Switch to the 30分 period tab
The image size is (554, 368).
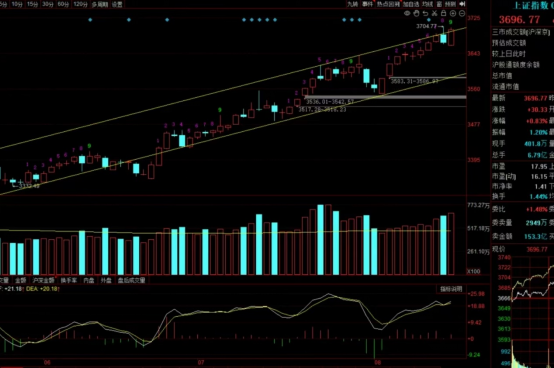(x=48, y=4)
